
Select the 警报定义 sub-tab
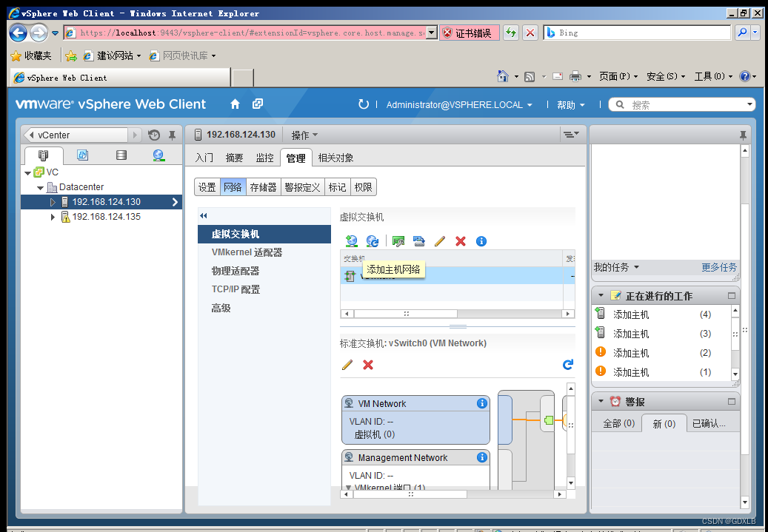(303, 187)
